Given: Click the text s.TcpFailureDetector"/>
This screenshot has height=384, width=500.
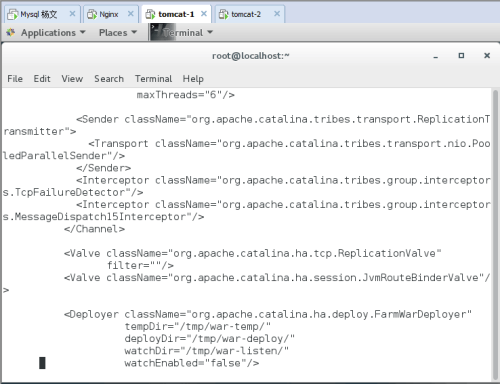Looking at the screenshot, I should pyautogui.click(x=73, y=192).
